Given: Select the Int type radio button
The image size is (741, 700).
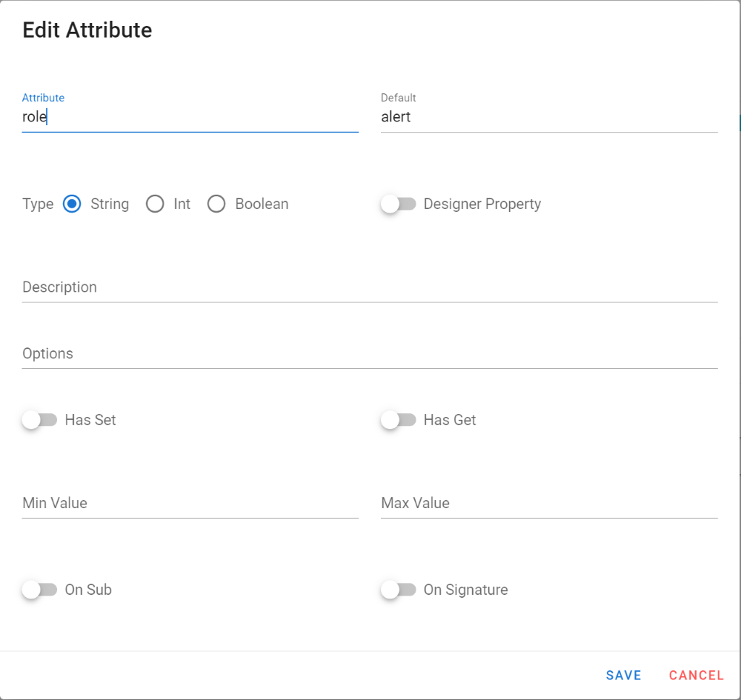Looking at the screenshot, I should click(155, 204).
